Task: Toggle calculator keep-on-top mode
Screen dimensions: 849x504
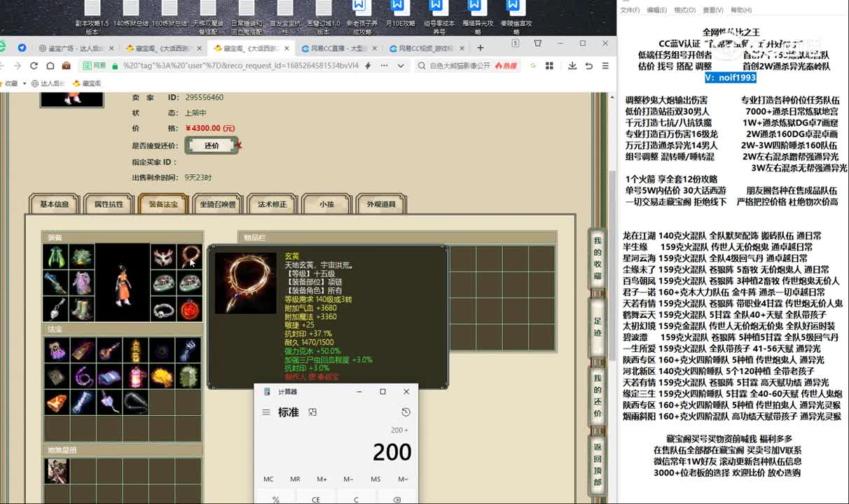Action: 312,412
